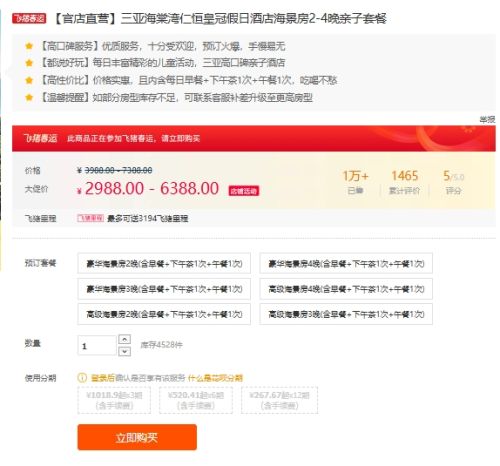Click the 飞猪春运 badge beside the title
The image size is (500, 466).
(29, 18)
